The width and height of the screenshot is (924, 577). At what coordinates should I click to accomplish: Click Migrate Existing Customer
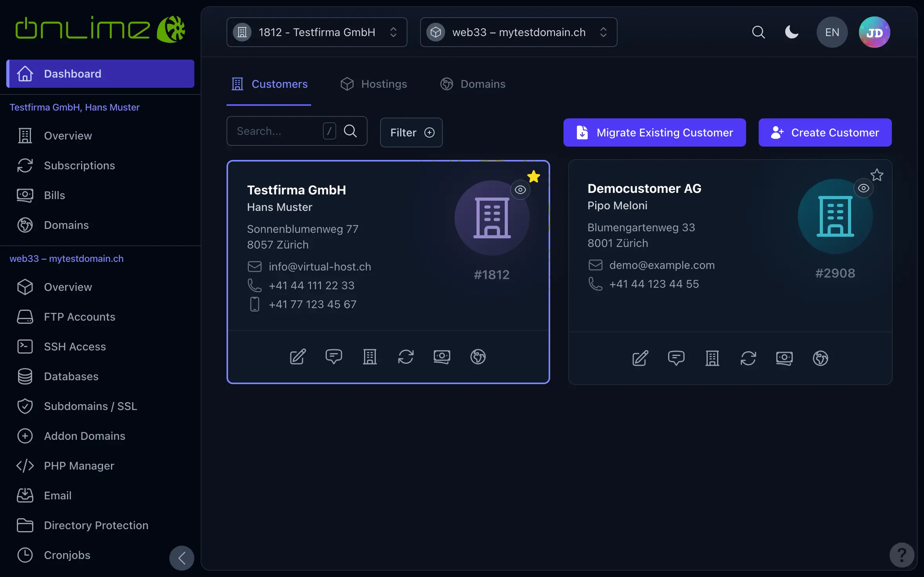pyautogui.click(x=654, y=132)
